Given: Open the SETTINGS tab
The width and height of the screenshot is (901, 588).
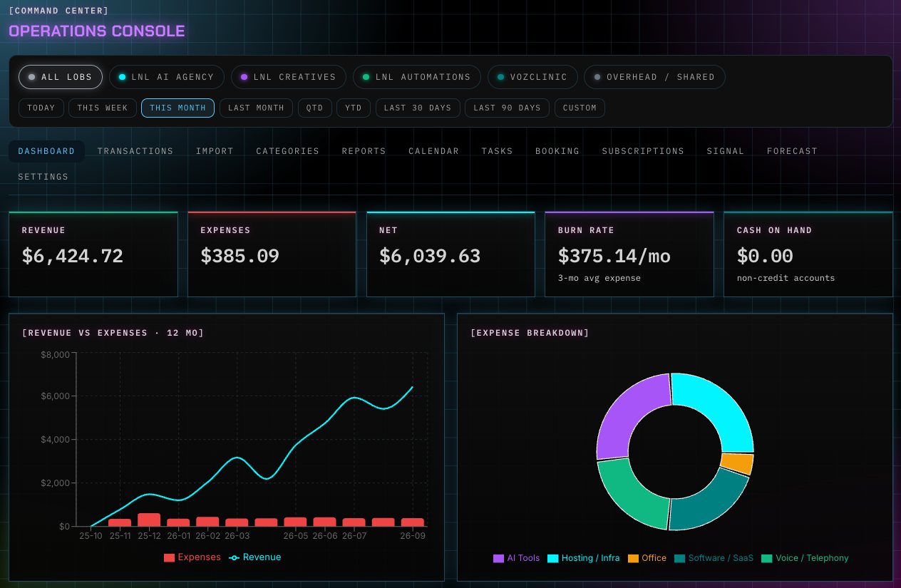Looking at the screenshot, I should [43, 177].
